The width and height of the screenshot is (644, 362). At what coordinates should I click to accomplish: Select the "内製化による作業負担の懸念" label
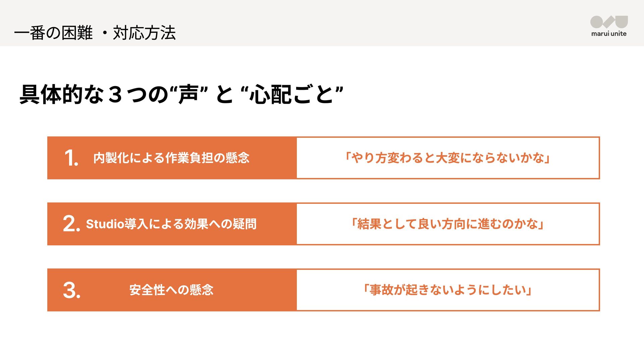pos(171,158)
